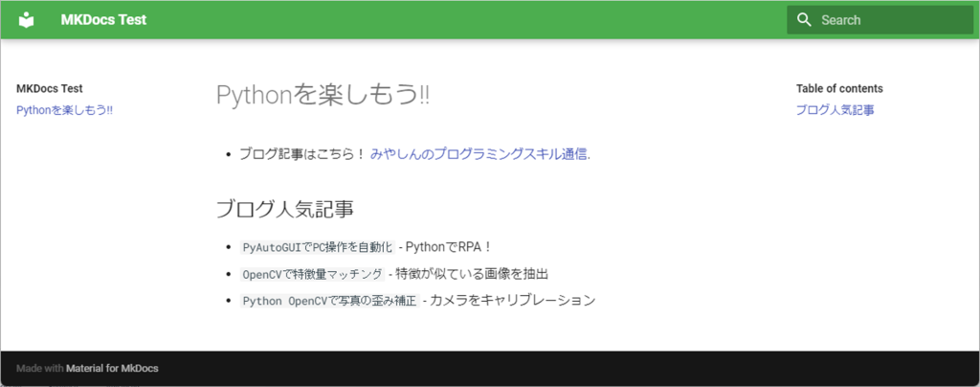The image size is (980, 387).
Task: Click the OpenCVで特徴量マッチング code label
Action: (x=312, y=274)
